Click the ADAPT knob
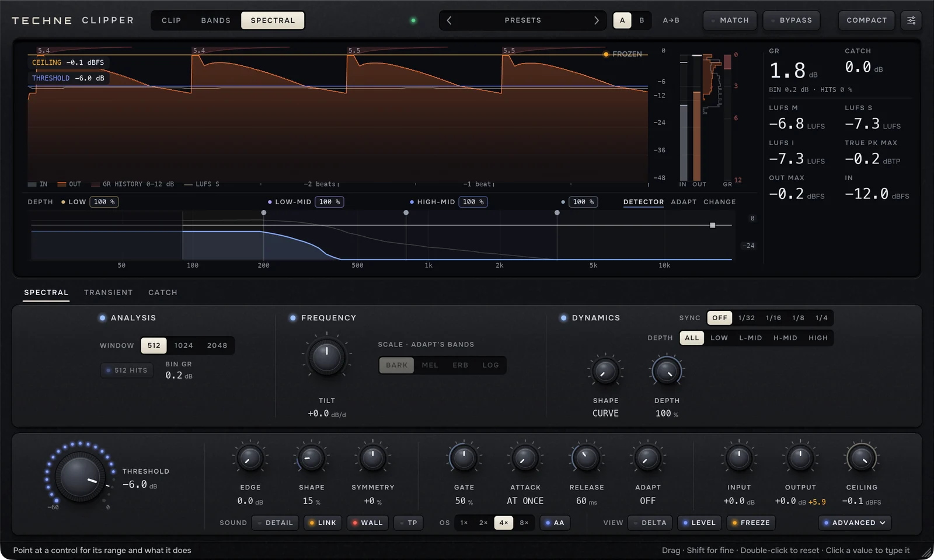 (x=648, y=459)
